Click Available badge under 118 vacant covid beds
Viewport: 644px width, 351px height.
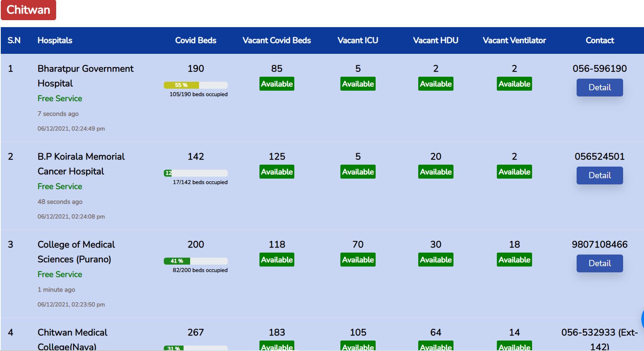coord(277,260)
